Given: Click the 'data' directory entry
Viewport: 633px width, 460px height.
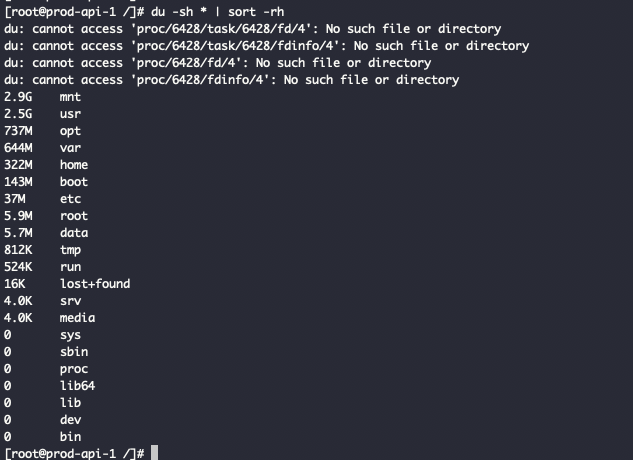Looking at the screenshot, I should (x=74, y=233).
